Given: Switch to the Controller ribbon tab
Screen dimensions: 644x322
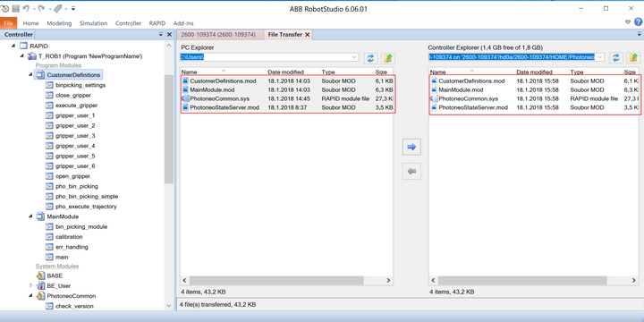Looking at the screenshot, I should click(x=128, y=23).
